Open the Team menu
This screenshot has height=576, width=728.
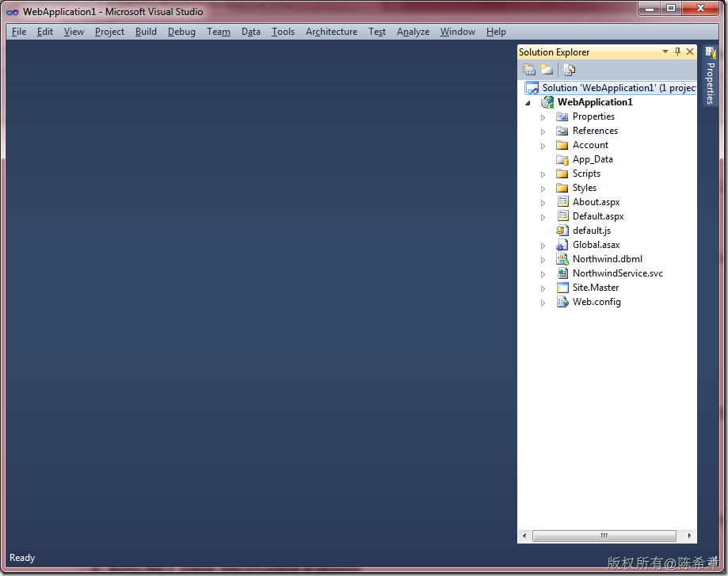click(x=219, y=32)
